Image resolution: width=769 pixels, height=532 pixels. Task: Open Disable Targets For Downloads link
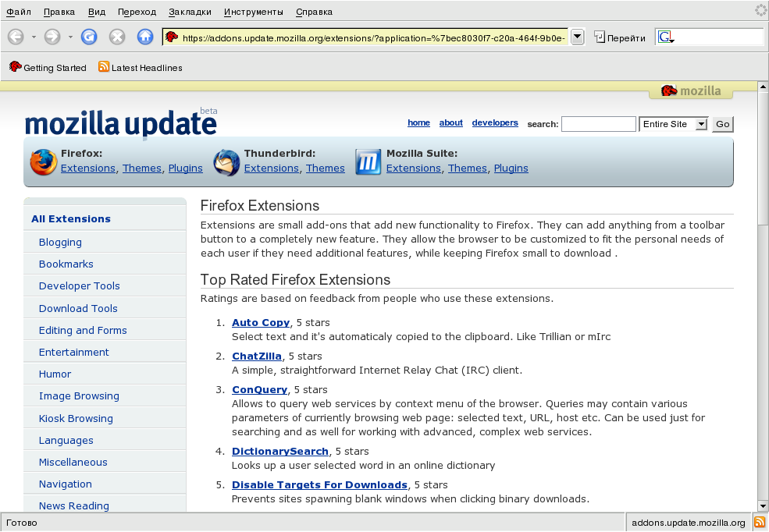point(320,484)
